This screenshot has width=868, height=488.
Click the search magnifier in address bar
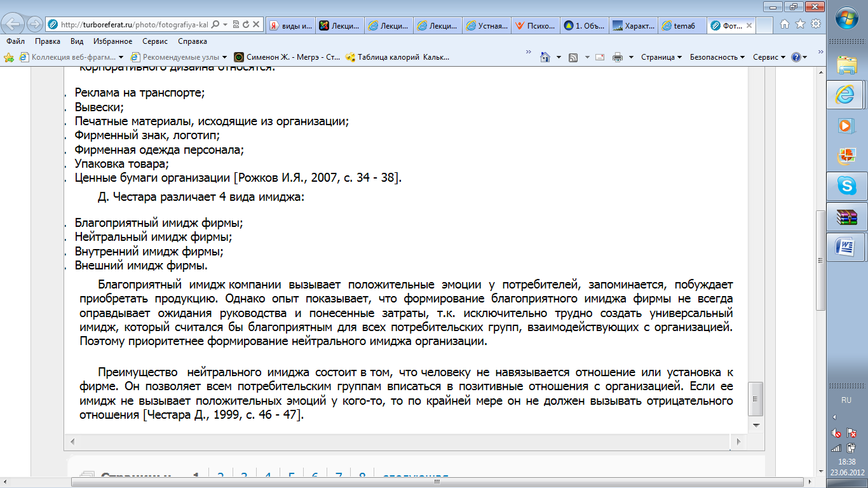coord(214,25)
